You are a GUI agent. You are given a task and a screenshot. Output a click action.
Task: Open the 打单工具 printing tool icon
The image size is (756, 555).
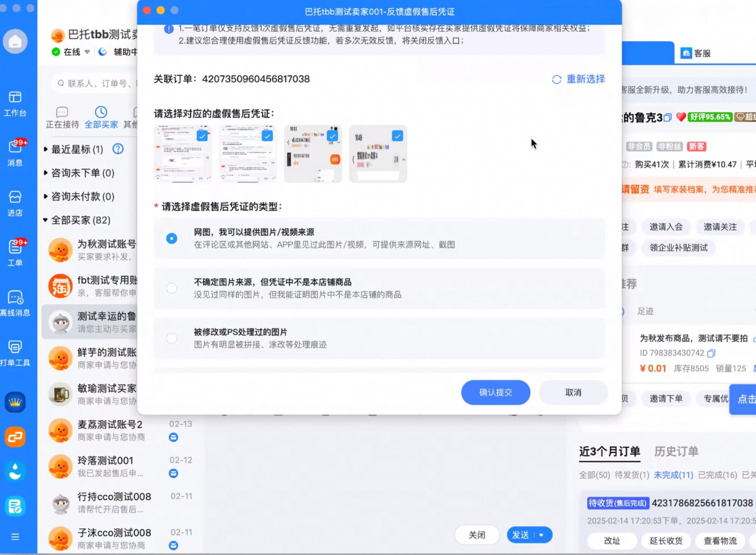[x=15, y=353]
